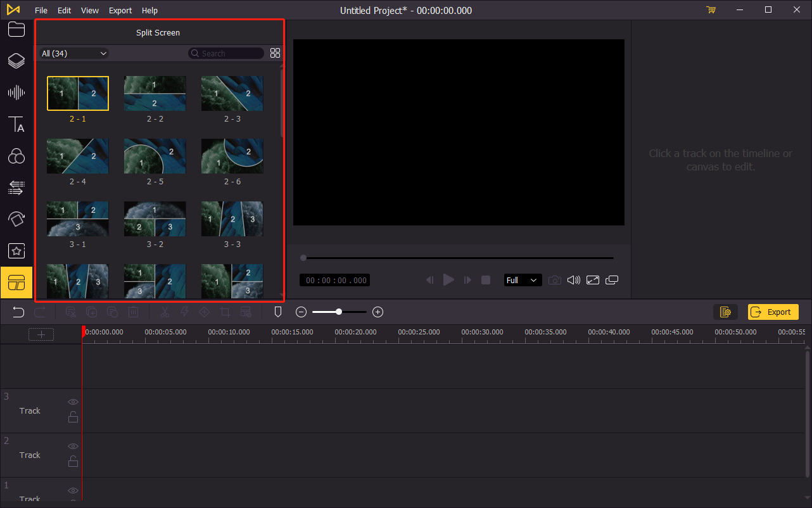Click the timeline zoom slider handle
This screenshot has width=812, height=508.
click(339, 312)
